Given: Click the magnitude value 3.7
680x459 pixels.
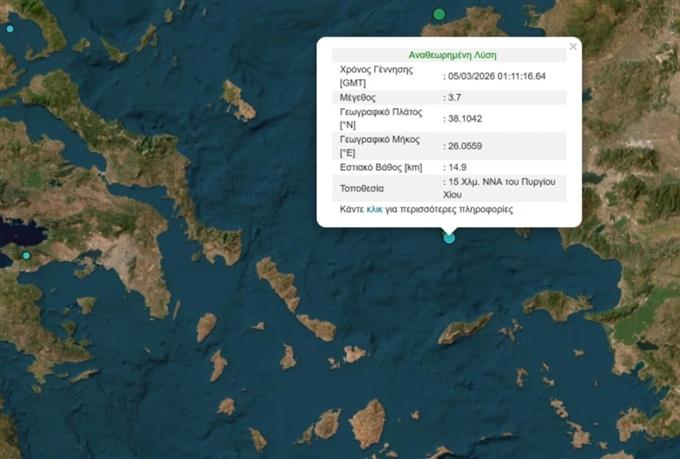Looking at the screenshot, I should pyautogui.click(x=456, y=98).
